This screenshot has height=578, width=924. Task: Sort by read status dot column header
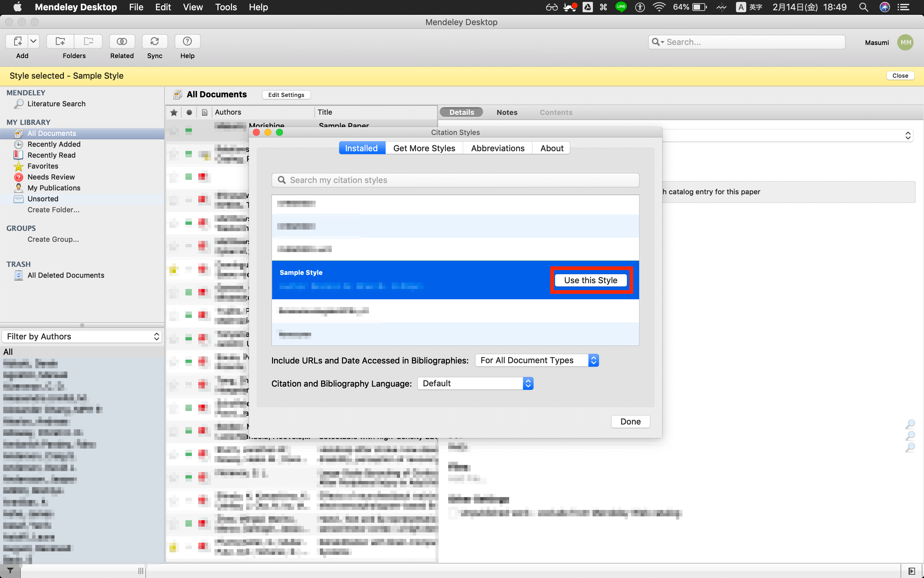click(189, 112)
